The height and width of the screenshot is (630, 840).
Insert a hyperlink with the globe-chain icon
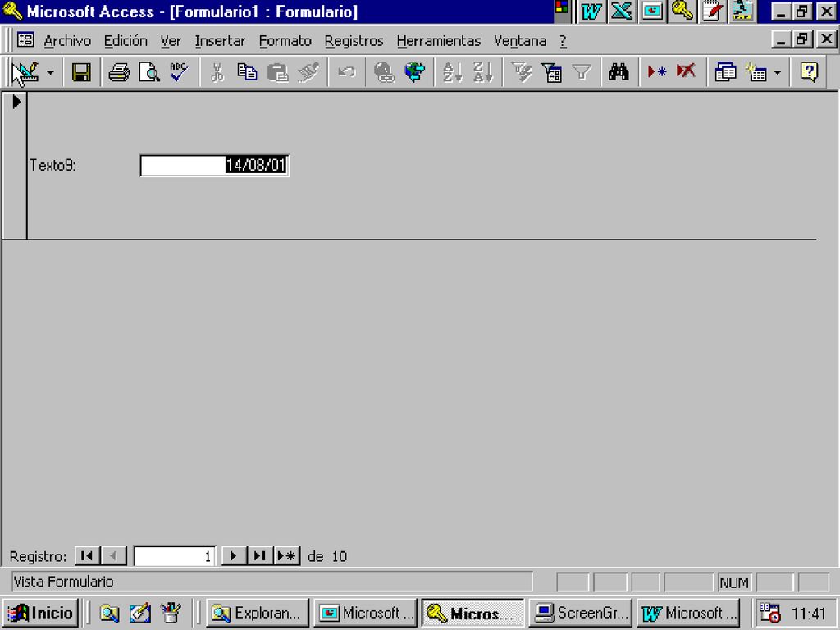coord(384,72)
